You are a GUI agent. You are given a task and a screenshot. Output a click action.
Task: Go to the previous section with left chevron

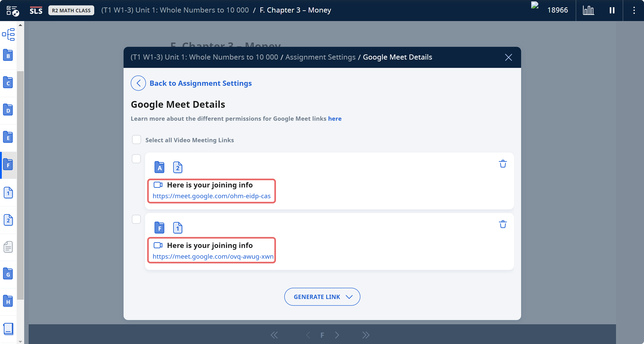(308, 335)
